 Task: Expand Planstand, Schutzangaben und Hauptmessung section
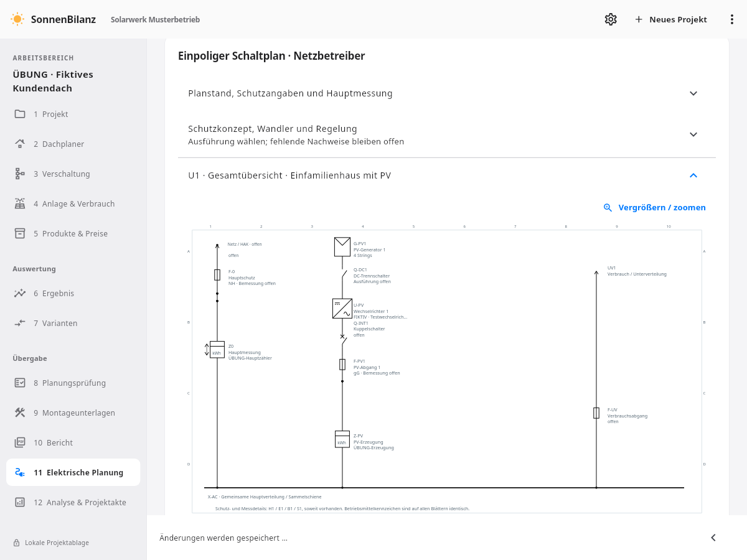[x=447, y=93]
